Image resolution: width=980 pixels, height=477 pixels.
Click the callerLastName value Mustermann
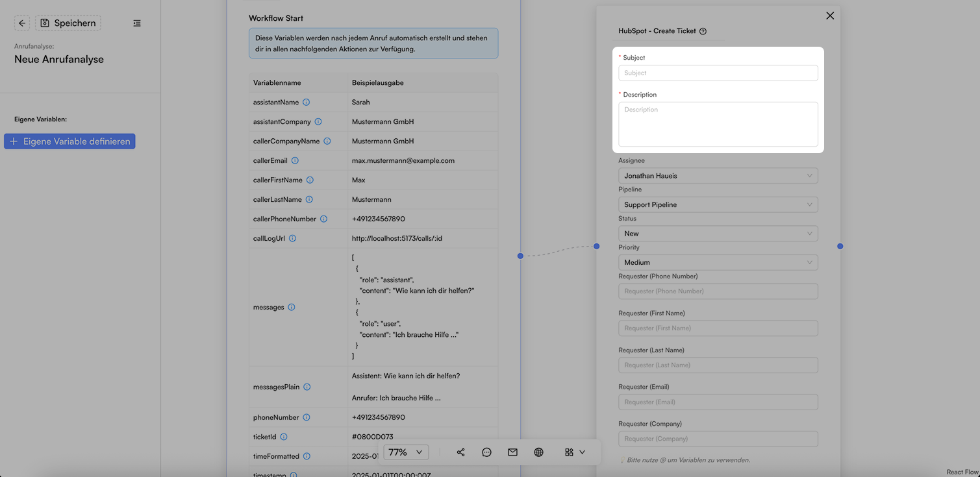click(x=371, y=199)
